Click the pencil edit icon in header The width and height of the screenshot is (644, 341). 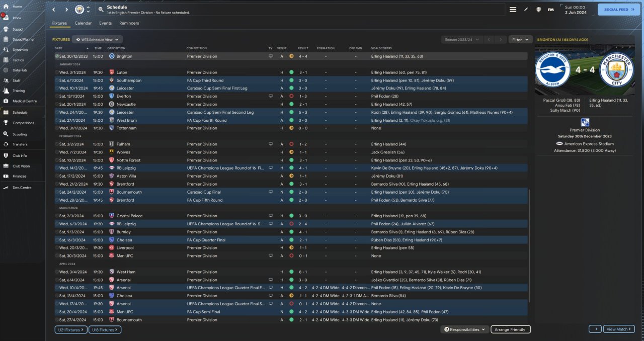pyautogui.click(x=526, y=10)
